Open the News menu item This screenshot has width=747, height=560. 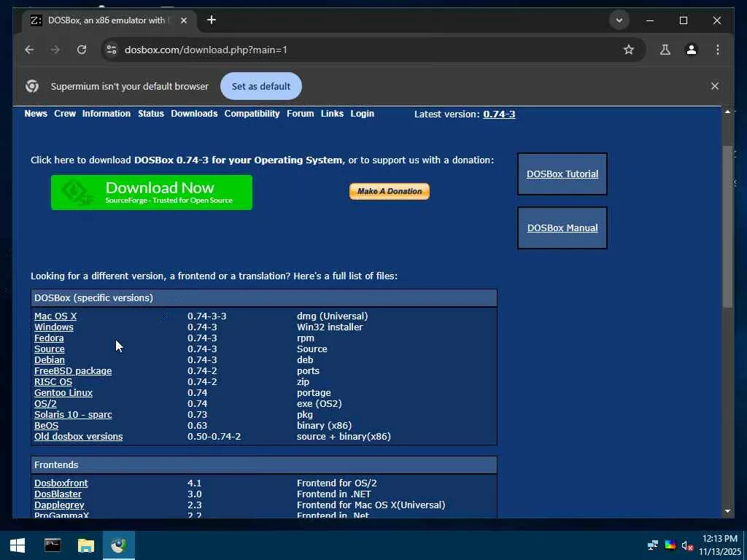click(x=36, y=114)
